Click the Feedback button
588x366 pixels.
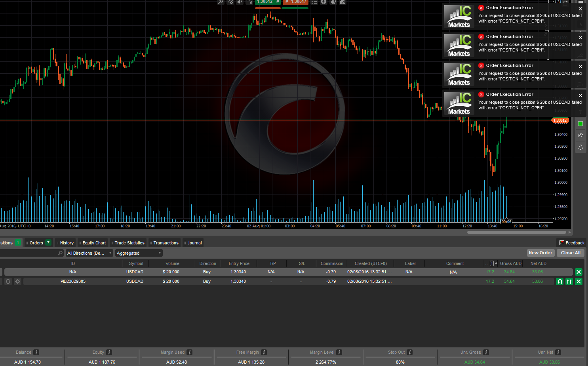[571, 243]
